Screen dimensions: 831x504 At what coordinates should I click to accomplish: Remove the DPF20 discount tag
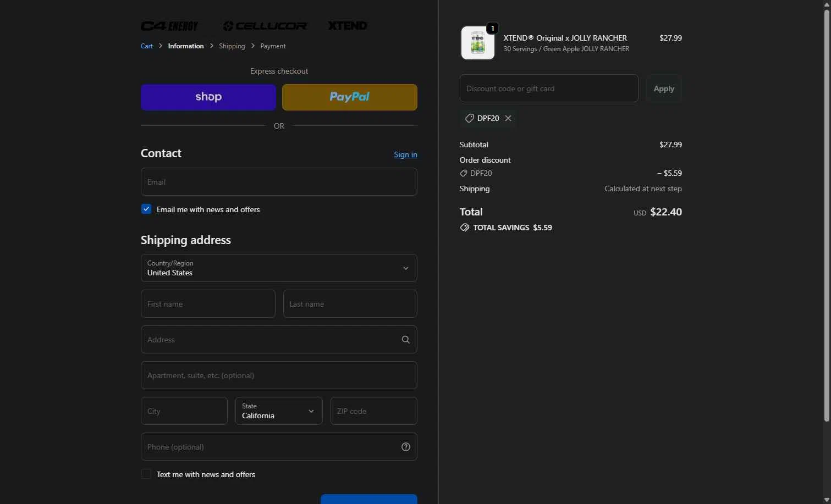(508, 118)
